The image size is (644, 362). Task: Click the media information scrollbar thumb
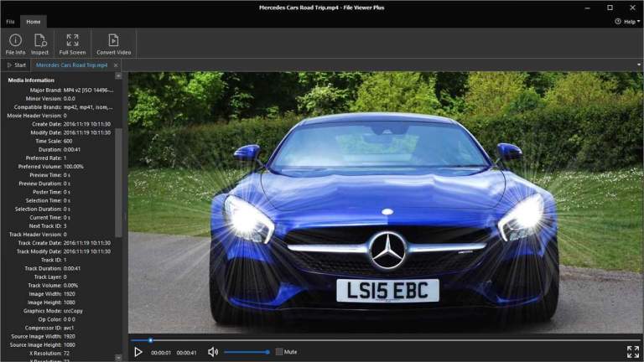click(119, 183)
